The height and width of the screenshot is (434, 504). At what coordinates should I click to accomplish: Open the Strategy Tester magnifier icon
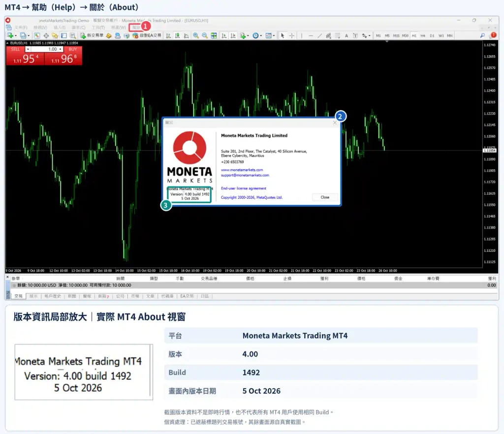[x=73, y=35]
